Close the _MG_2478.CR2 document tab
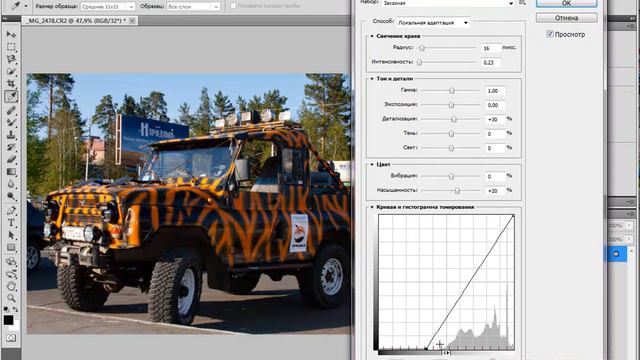 pos(132,20)
